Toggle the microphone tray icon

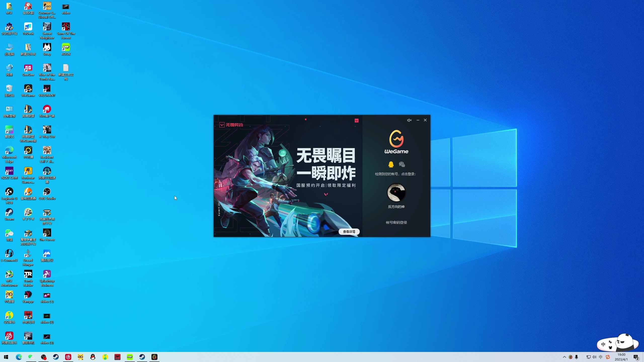[577, 357]
